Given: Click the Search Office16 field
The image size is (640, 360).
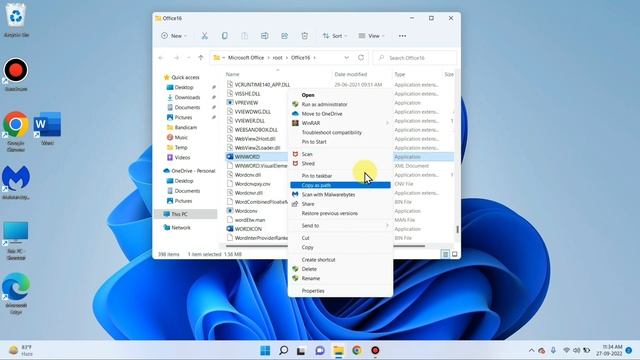Looking at the screenshot, I should coord(415,58).
